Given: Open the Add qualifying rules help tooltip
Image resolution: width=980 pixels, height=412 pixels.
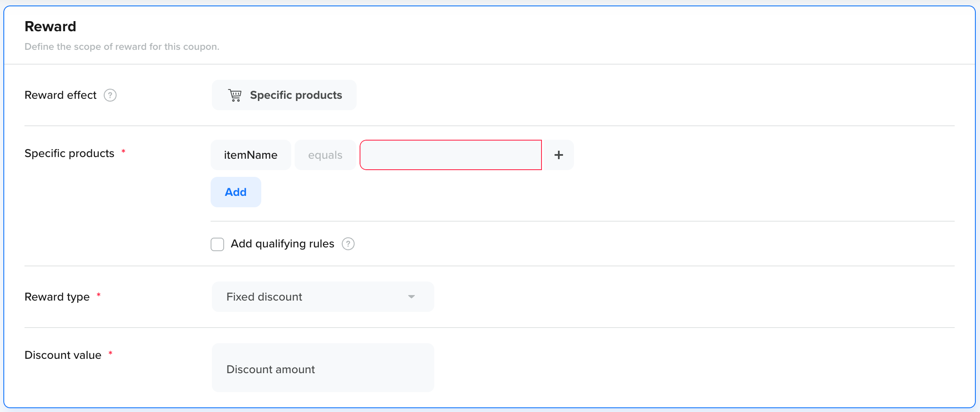Looking at the screenshot, I should [x=348, y=244].
